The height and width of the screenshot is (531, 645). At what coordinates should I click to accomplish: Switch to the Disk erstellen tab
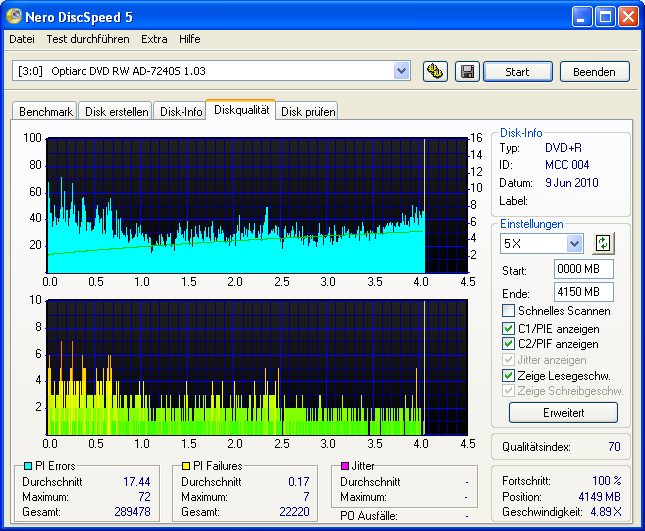point(116,111)
